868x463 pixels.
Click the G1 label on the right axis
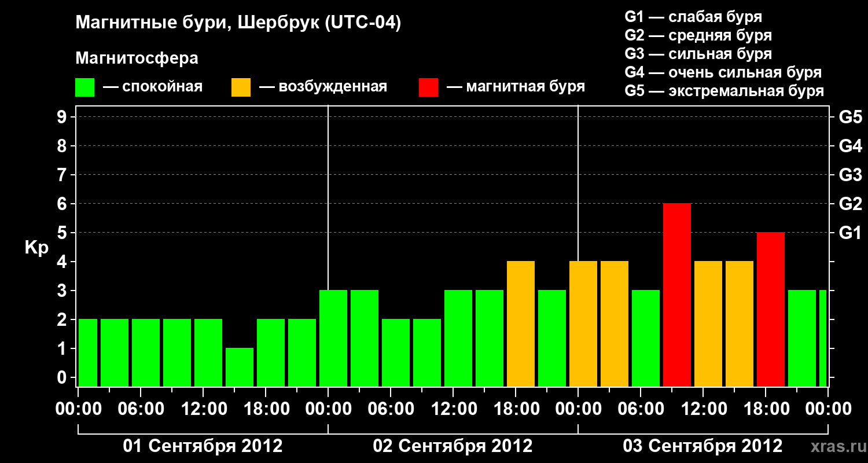(850, 233)
